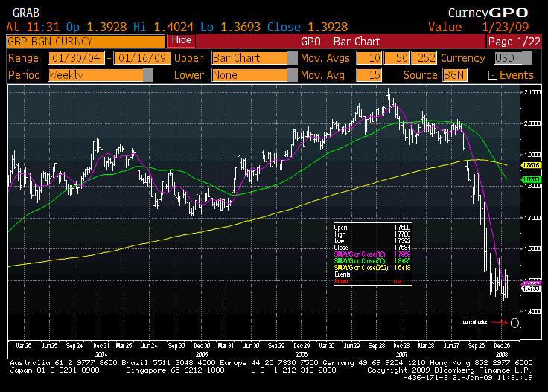Click the white 1.4733 last-price axis tag
This screenshot has width=548, height=392.
click(531, 289)
